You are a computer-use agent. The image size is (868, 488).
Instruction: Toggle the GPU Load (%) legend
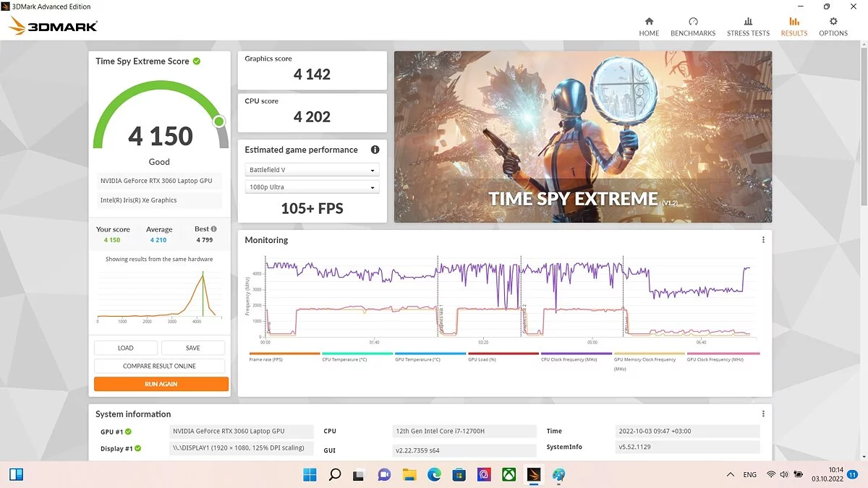[x=503, y=358]
